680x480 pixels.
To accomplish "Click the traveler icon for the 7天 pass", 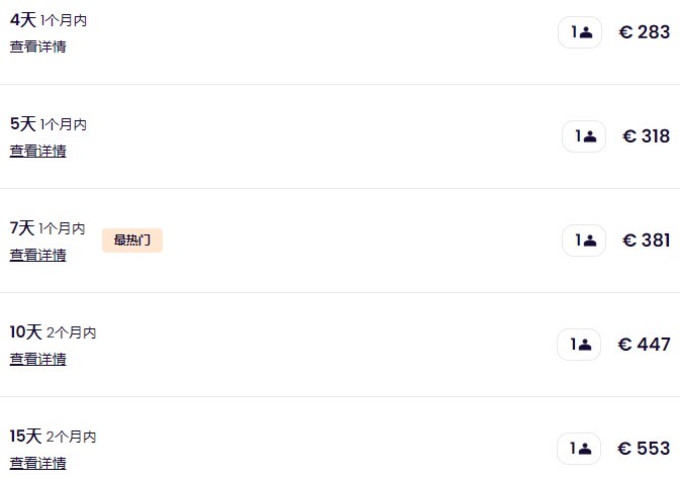I will tap(584, 240).
